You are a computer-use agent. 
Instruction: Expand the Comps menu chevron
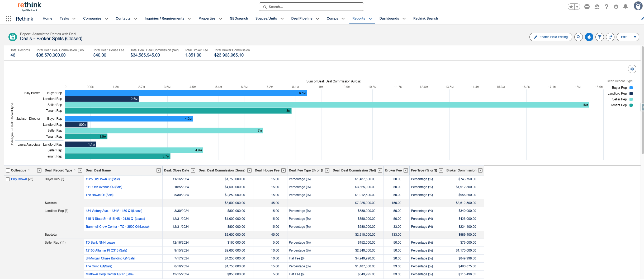(343, 19)
